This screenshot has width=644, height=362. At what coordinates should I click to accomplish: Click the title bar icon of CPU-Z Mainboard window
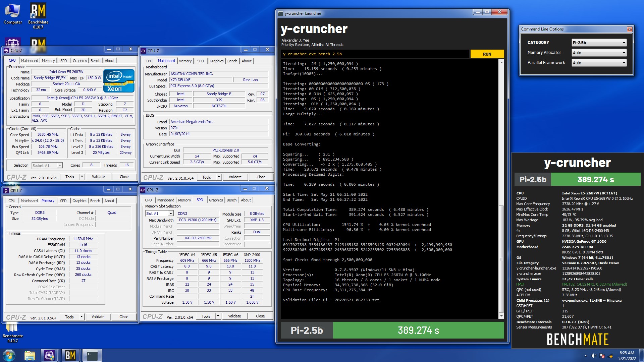point(143,51)
